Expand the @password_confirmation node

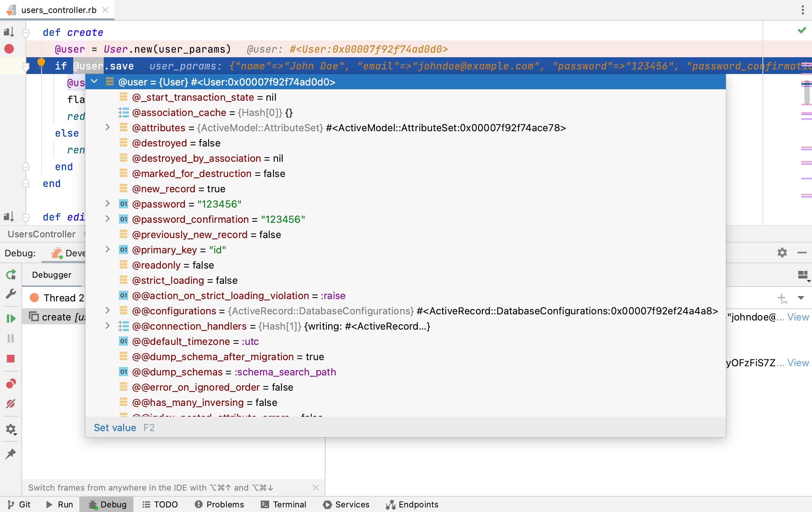tap(108, 219)
